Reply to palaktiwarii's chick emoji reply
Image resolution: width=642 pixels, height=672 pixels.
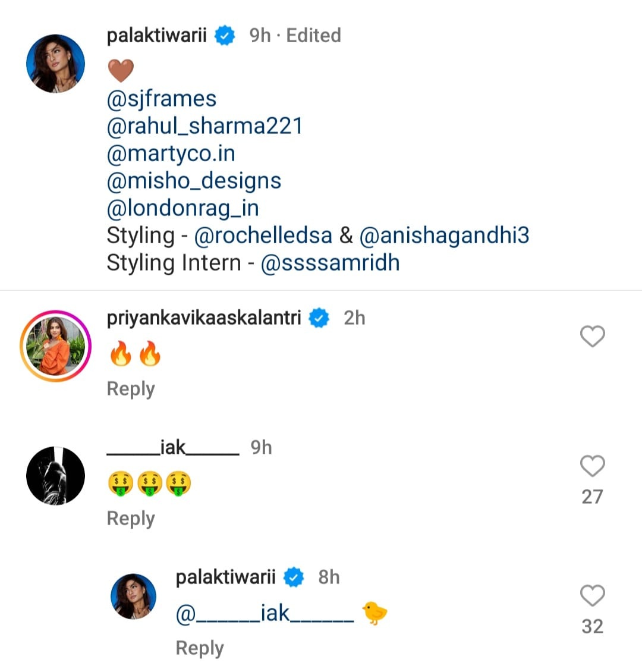click(200, 648)
